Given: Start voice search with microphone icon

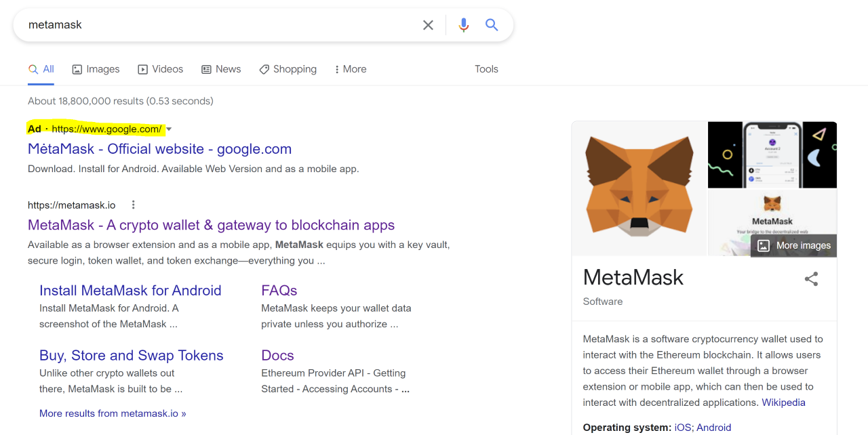Looking at the screenshot, I should 464,25.
